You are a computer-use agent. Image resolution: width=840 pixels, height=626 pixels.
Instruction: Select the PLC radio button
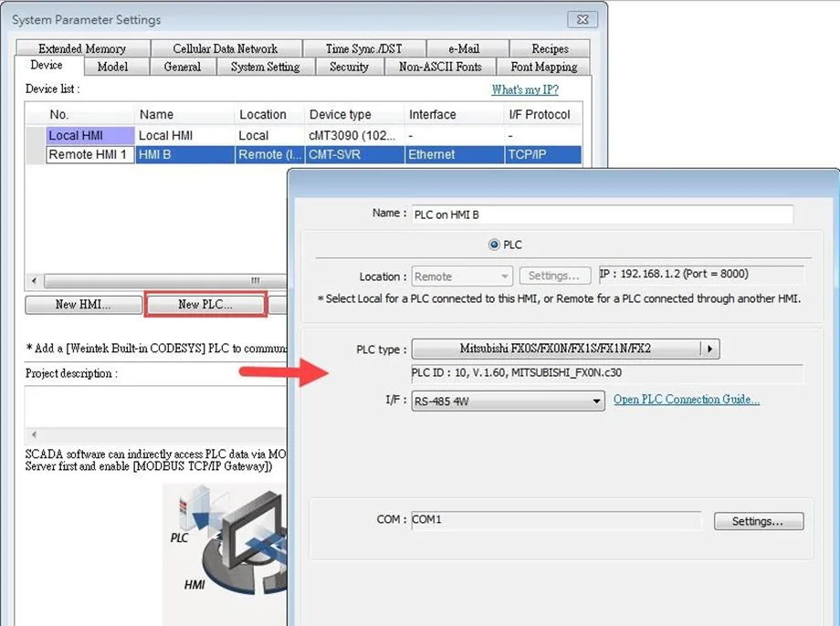[494, 245]
